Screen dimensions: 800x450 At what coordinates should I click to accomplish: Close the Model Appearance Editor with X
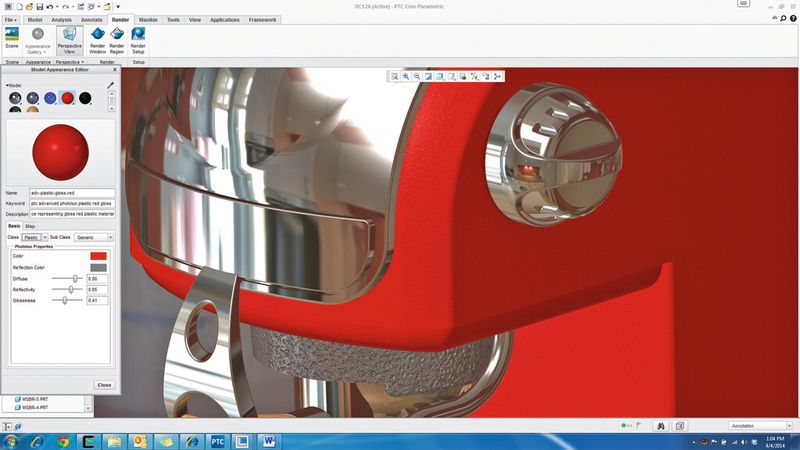point(115,69)
